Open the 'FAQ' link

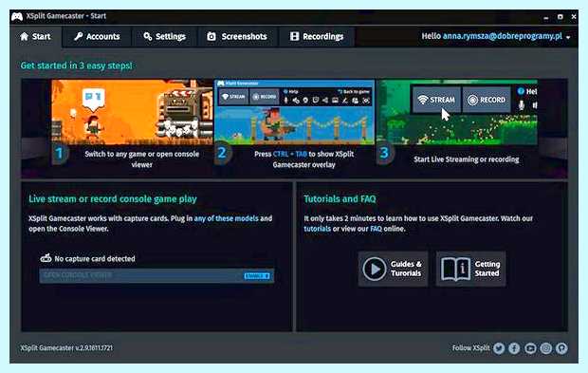[376, 229]
